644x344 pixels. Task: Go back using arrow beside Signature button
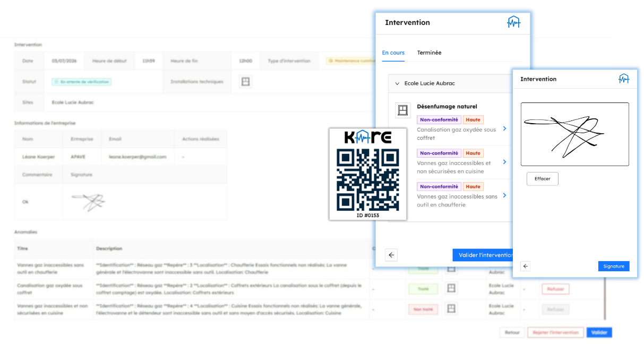[x=526, y=266]
